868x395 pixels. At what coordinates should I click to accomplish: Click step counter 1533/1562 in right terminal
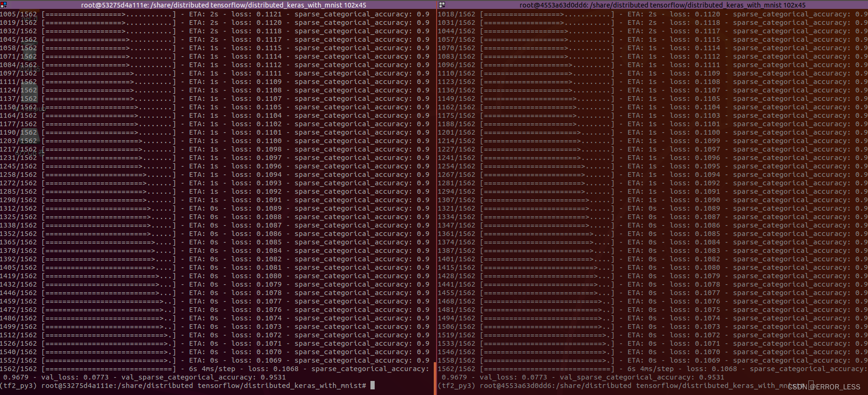(456, 343)
